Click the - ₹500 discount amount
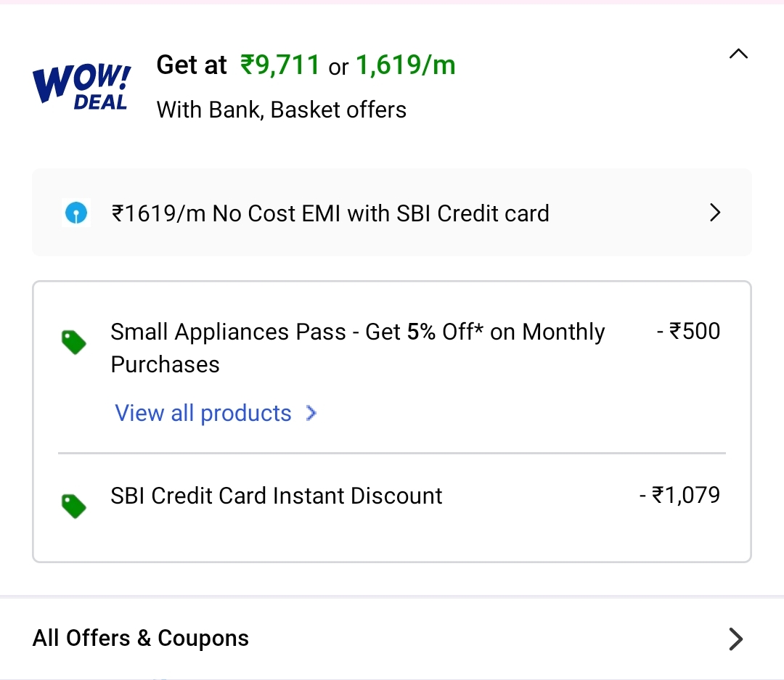The width and height of the screenshot is (784, 680). (688, 331)
